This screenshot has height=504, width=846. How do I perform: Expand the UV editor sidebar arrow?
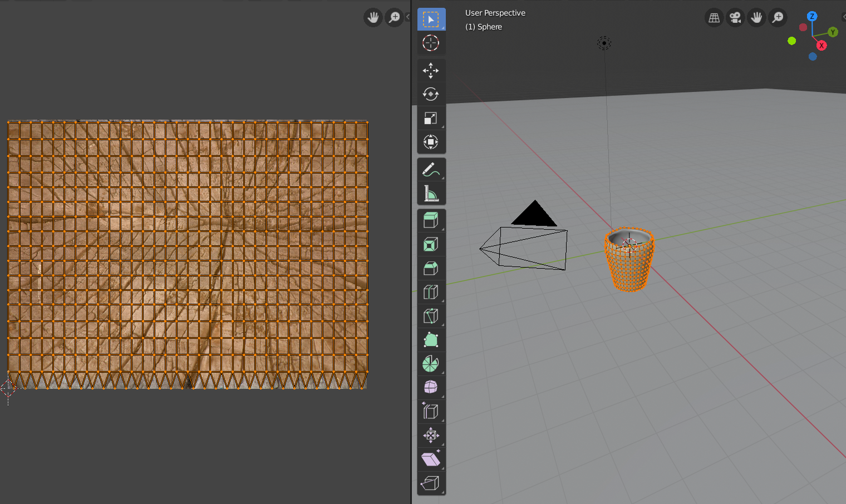click(x=408, y=17)
